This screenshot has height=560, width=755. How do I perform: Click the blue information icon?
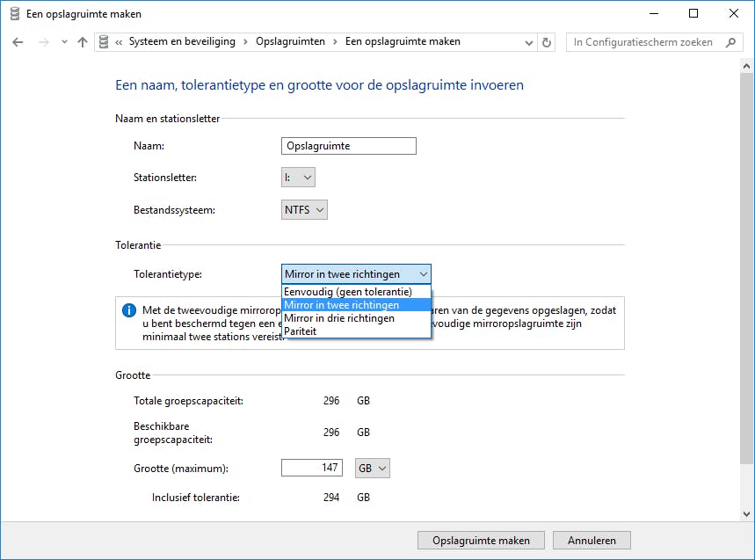coord(129,310)
